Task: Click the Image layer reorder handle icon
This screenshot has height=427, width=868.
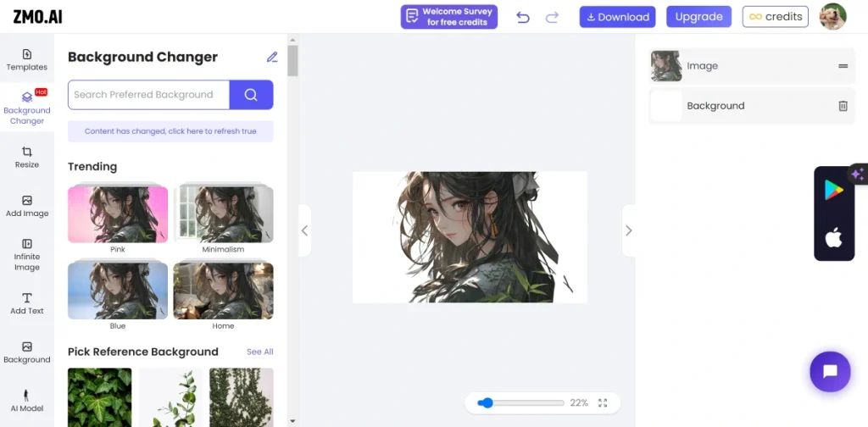Action: coord(843,66)
